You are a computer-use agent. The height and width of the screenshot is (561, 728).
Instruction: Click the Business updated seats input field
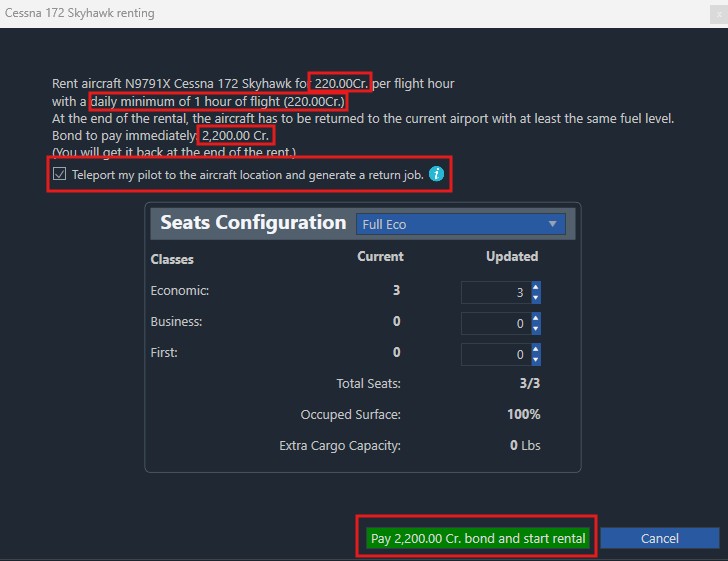(x=495, y=324)
